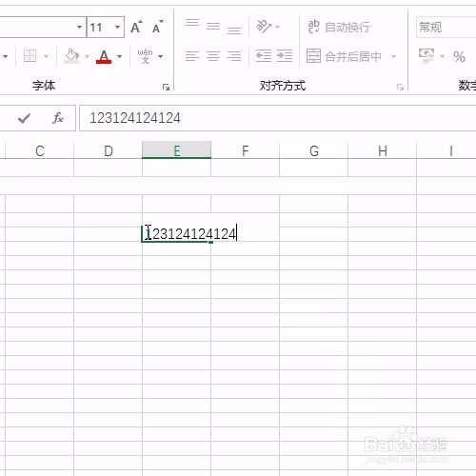Click into the formula bar showing 123124124124
The image size is (476, 476).
(x=278, y=118)
